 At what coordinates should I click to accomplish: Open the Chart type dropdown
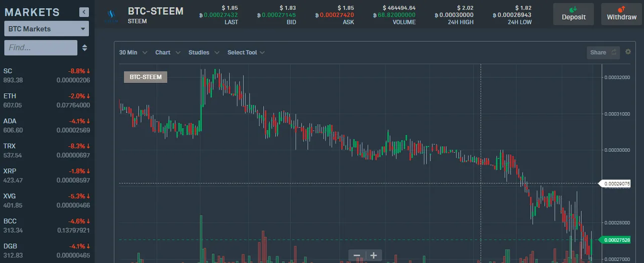click(x=168, y=52)
